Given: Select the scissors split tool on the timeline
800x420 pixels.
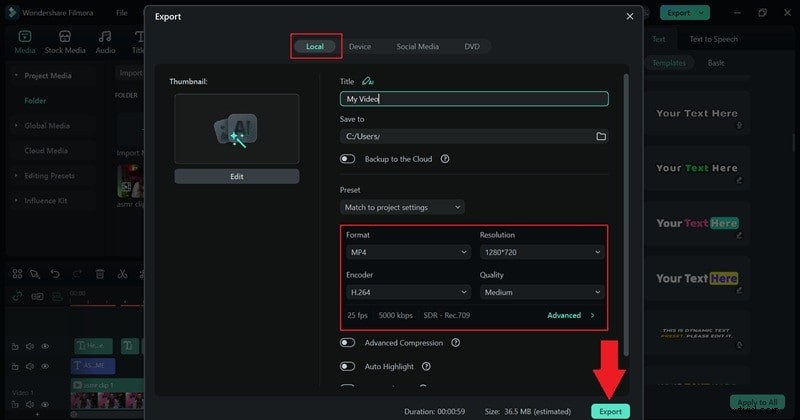Looking at the screenshot, I should click(122, 274).
